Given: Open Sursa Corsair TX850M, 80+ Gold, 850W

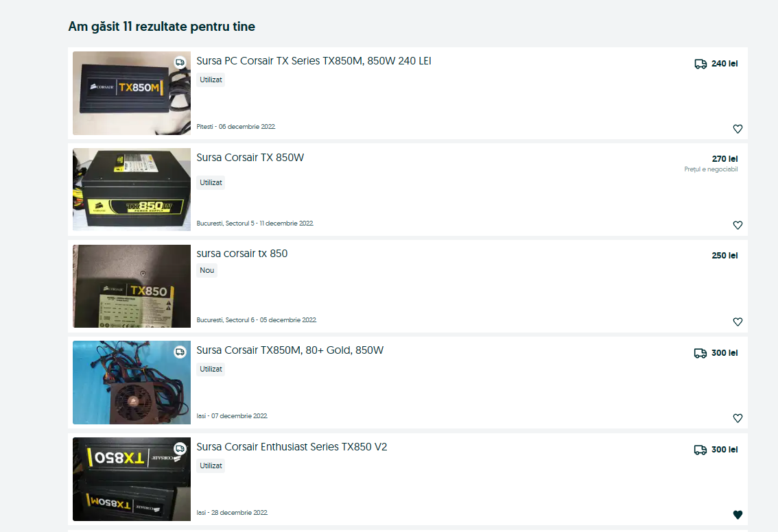Looking at the screenshot, I should [290, 350].
